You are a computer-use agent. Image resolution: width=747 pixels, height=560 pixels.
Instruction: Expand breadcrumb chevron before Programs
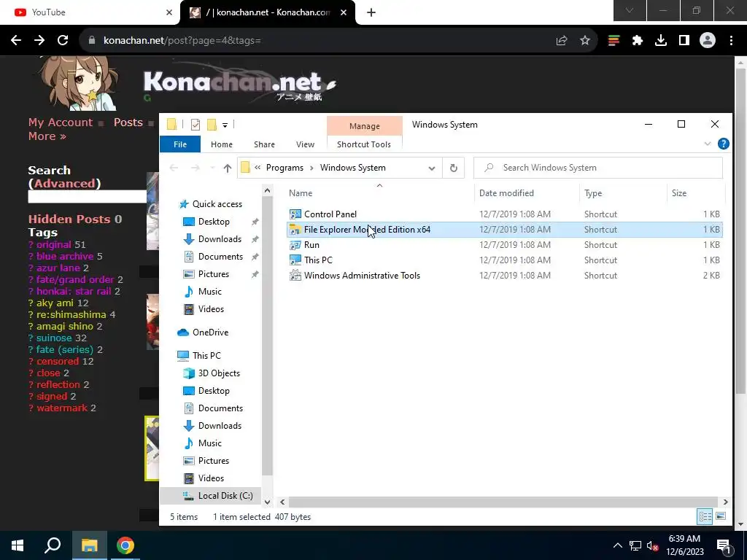click(258, 168)
